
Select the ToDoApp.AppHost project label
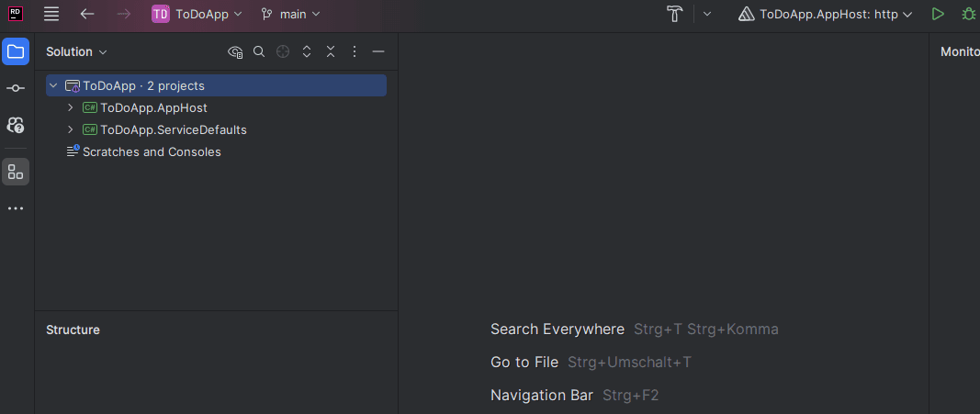click(153, 108)
